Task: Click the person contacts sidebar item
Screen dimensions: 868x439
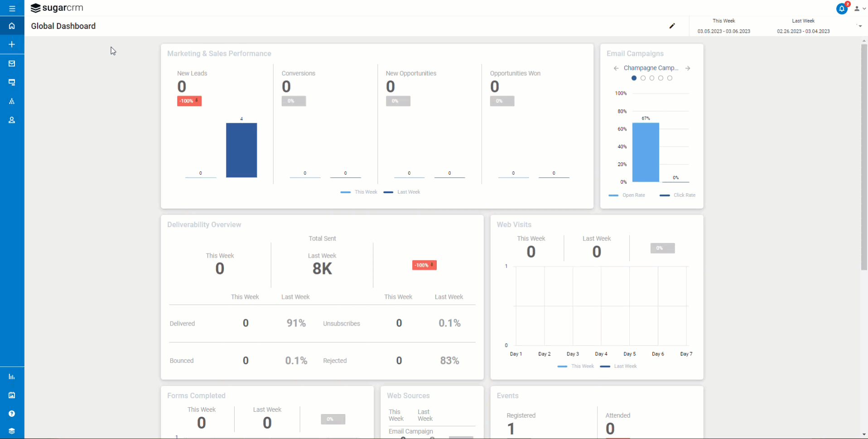Action: [12, 120]
